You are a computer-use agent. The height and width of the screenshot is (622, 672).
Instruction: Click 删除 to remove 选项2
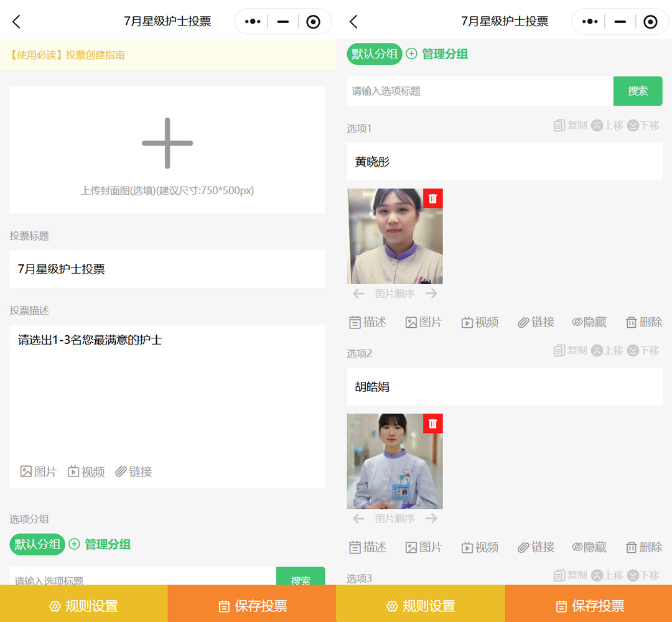coord(644,547)
